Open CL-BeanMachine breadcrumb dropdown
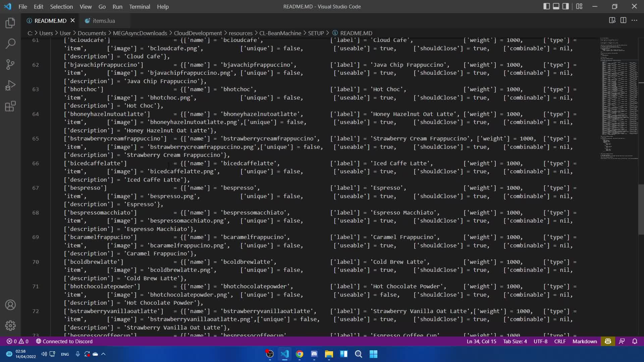The width and height of the screenshot is (644, 362). (x=280, y=33)
